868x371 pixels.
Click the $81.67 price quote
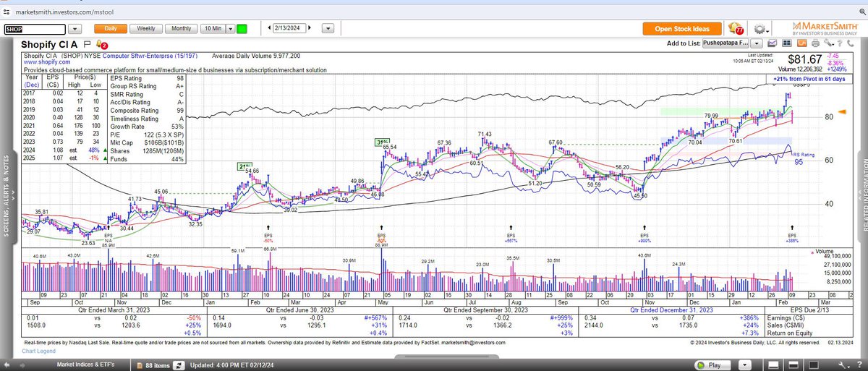pyautogui.click(x=804, y=59)
